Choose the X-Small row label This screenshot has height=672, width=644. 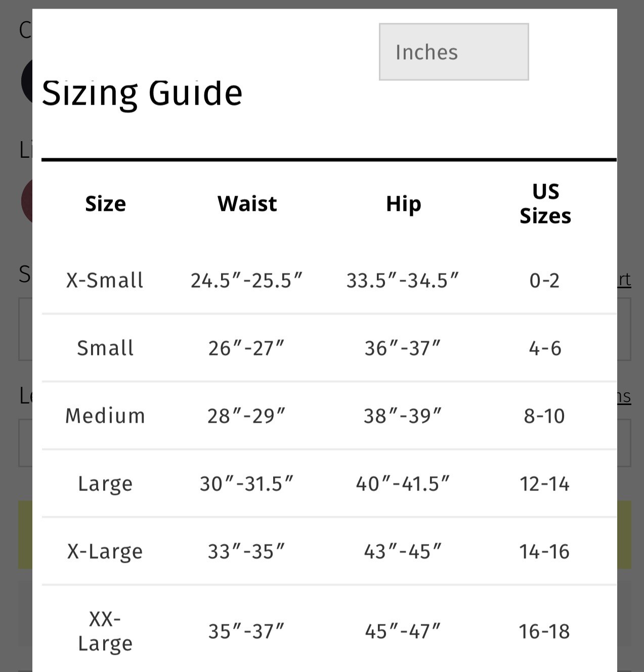click(x=105, y=280)
